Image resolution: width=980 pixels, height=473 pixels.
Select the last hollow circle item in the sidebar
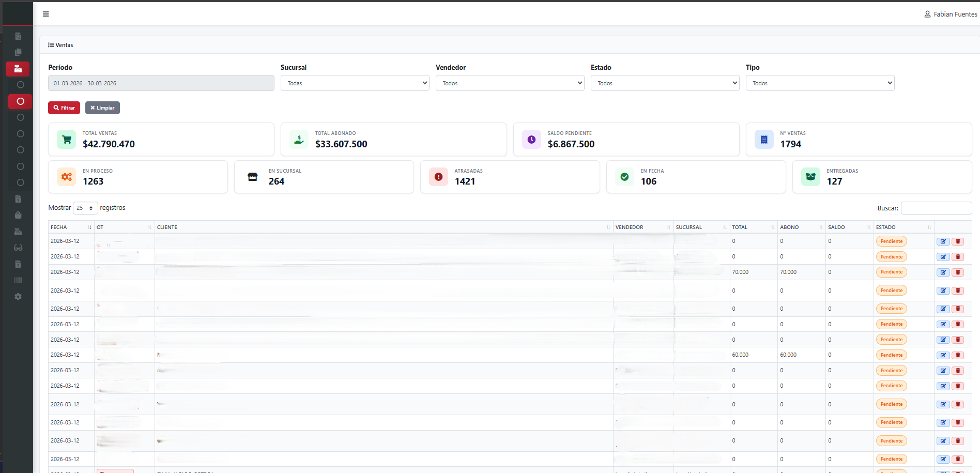coord(20,182)
